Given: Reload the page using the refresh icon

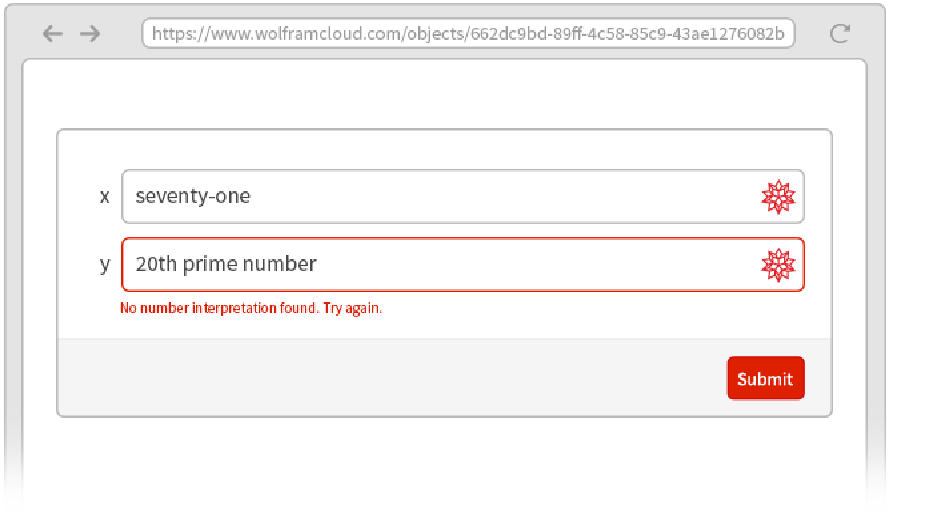Looking at the screenshot, I should [x=840, y=33].
